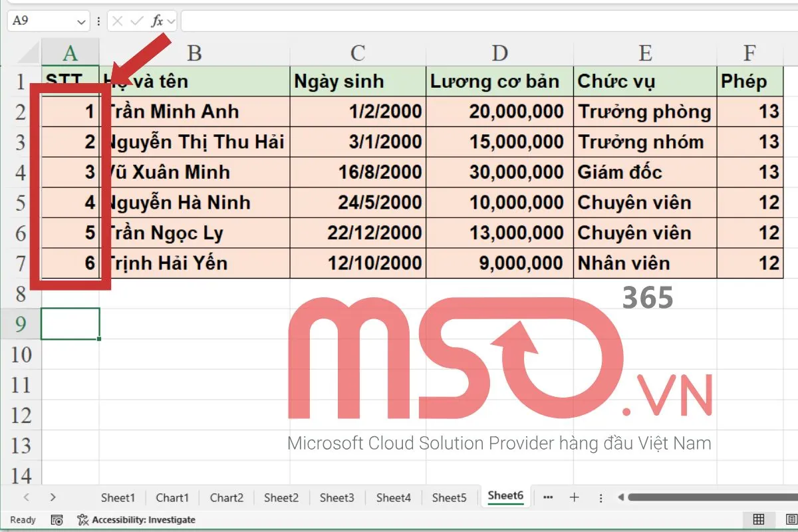
Task: Select the Sheet4 tab
Action: [x=393, y=497]
